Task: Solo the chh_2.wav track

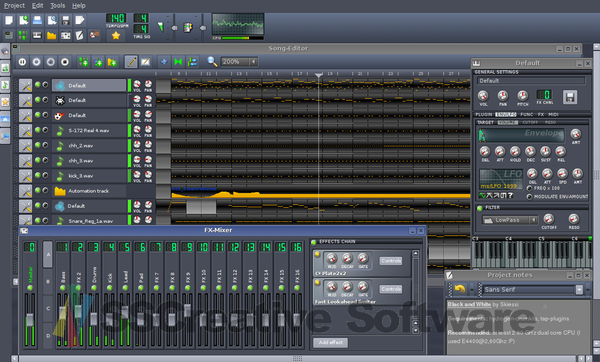Action: click(x=45, y=145)
